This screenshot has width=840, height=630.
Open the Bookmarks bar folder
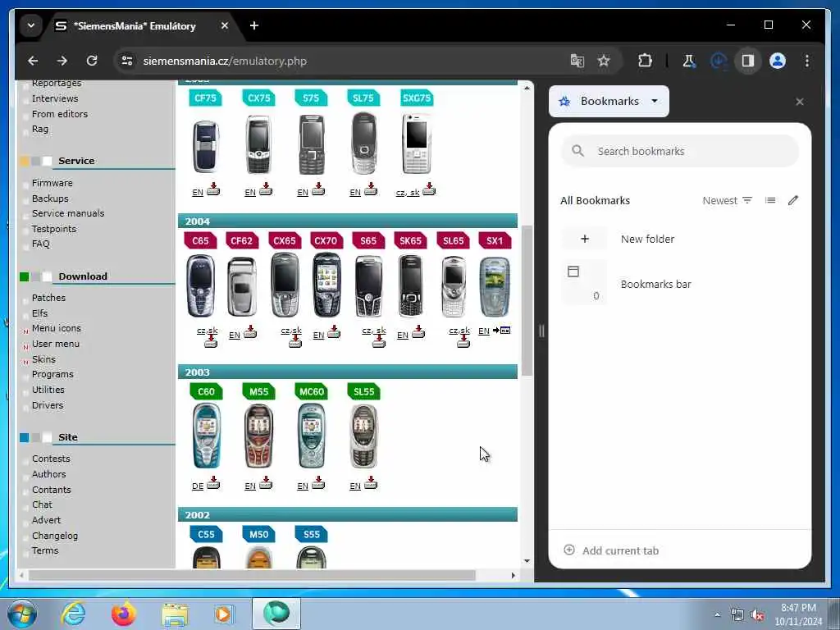680,284
